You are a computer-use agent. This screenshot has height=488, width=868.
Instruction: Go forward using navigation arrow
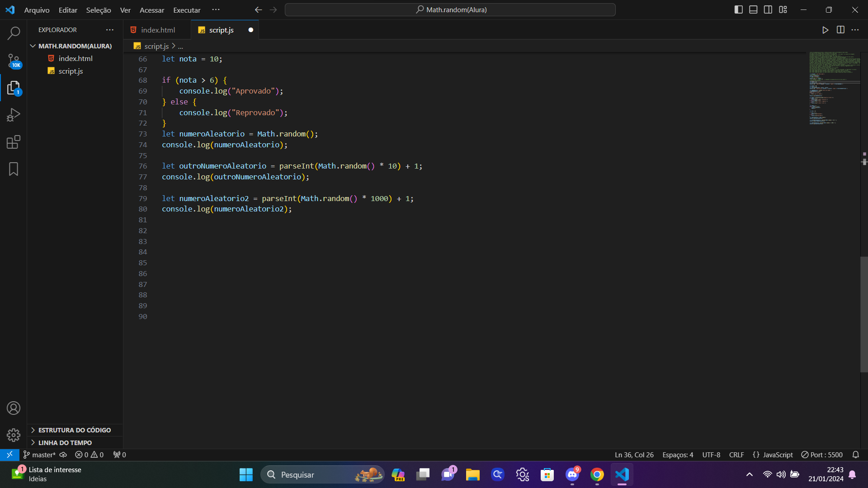pyautogui.click(x=273, y=10)
